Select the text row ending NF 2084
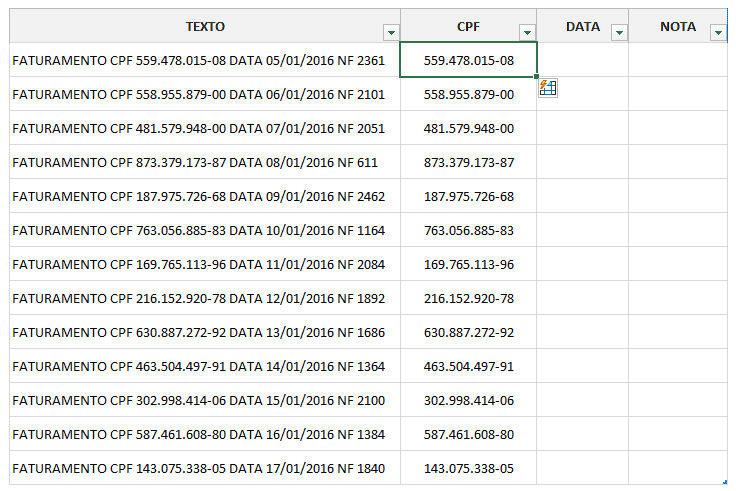Image resolution: width=736 pixels, height=491 pixels. pos(205,264)
